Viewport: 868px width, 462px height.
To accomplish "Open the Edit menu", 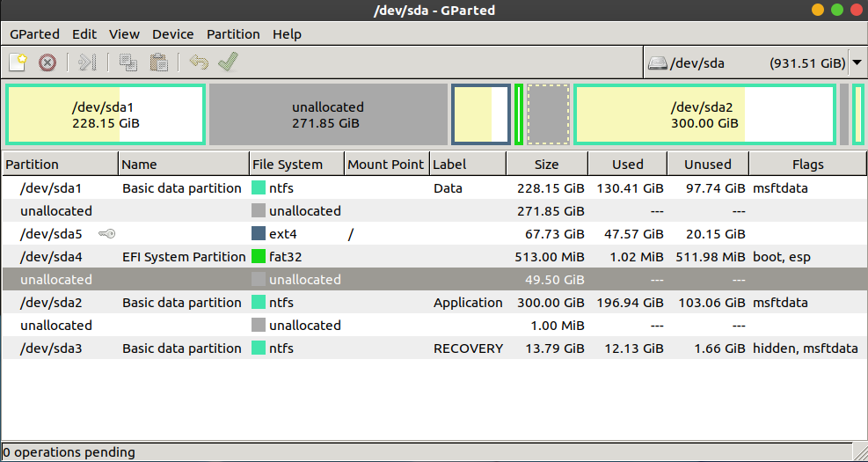I will (84, 34).
